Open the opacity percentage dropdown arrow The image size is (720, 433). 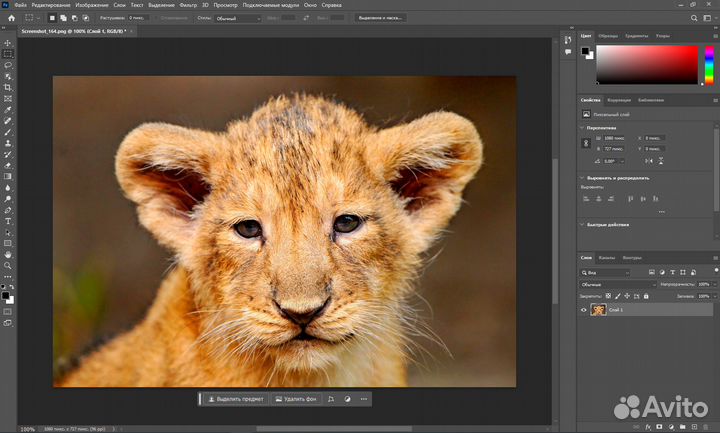coord(715,285)
